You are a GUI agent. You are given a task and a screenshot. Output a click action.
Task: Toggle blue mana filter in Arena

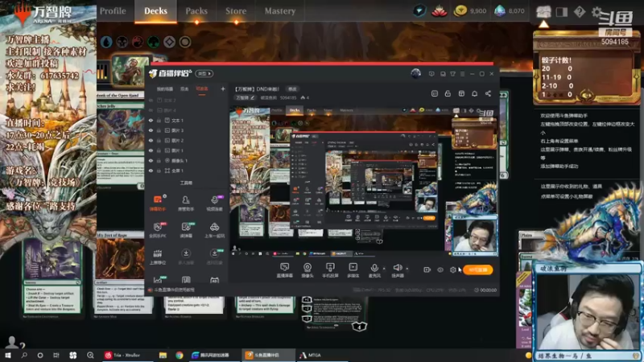point(106,42)
